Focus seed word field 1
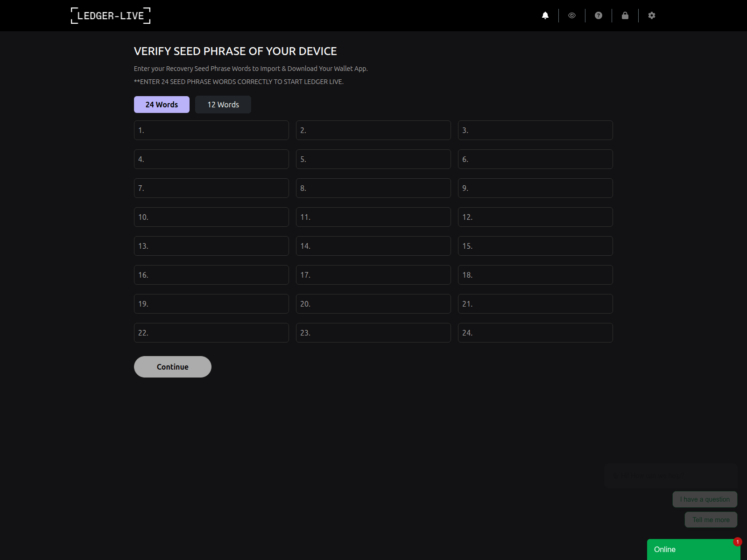The height and width of the screenshot is (560, 747). (211, 130)
